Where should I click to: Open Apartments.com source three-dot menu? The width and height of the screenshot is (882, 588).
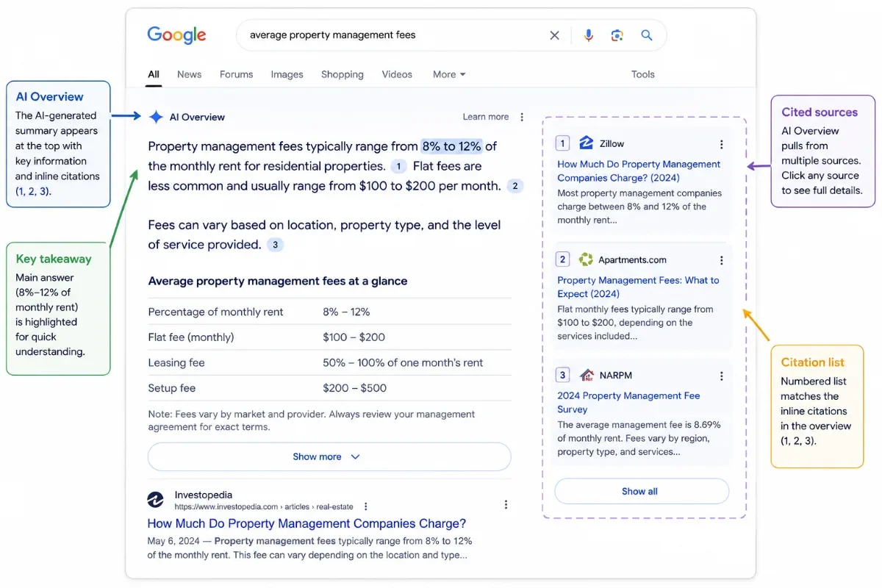[722, 260]
